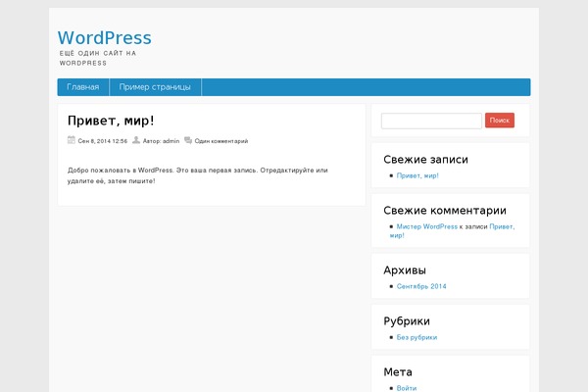Open the Пример страницы menu item
The width and height of the screenshot is (588, 392).
[x=155, y=87]
